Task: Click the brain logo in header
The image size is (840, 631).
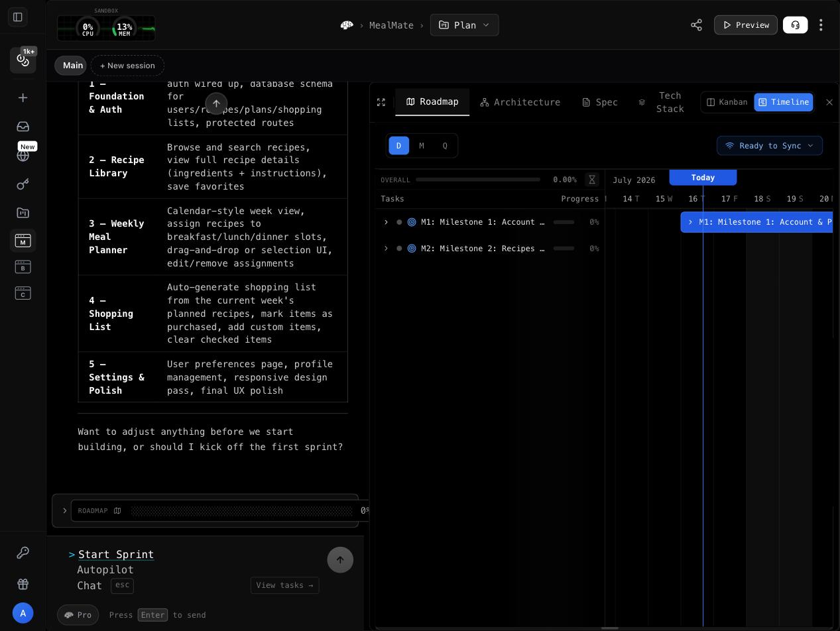Action: (347, 25)
